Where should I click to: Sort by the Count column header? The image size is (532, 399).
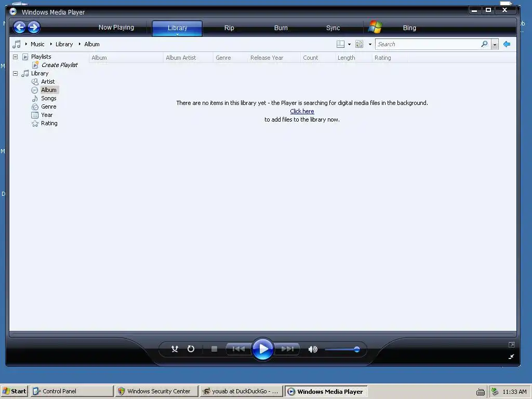[318, 58]
